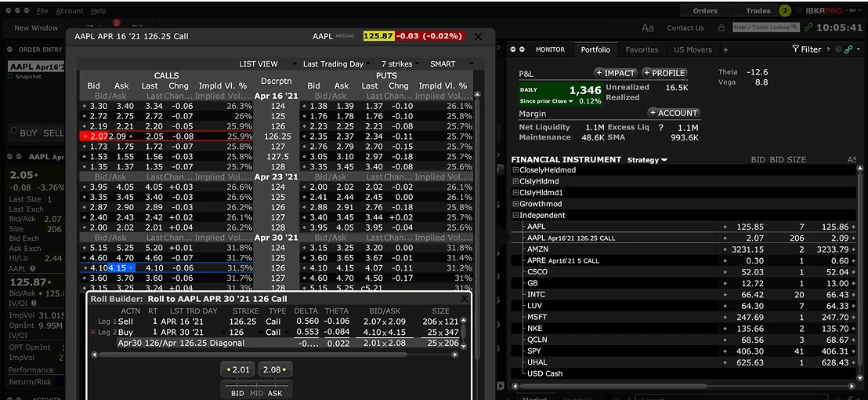Open the Last Trading Day dropdown
The image size is (868, 400).
tap(337, 64)
